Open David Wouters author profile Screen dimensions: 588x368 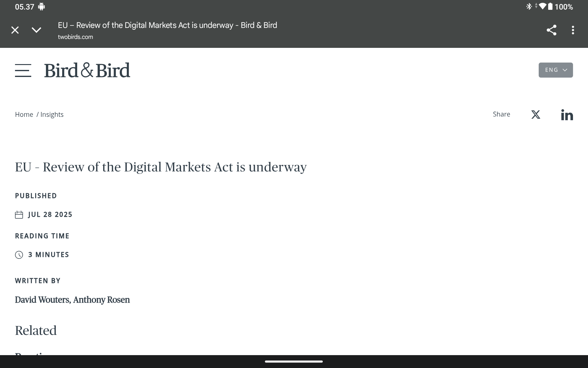tap(42, 300)
